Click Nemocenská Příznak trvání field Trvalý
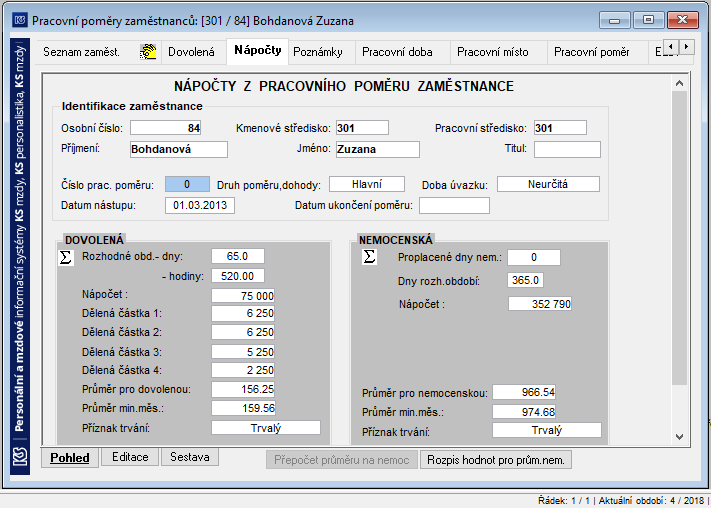711x508 pixels. click(x=547, y=430)
